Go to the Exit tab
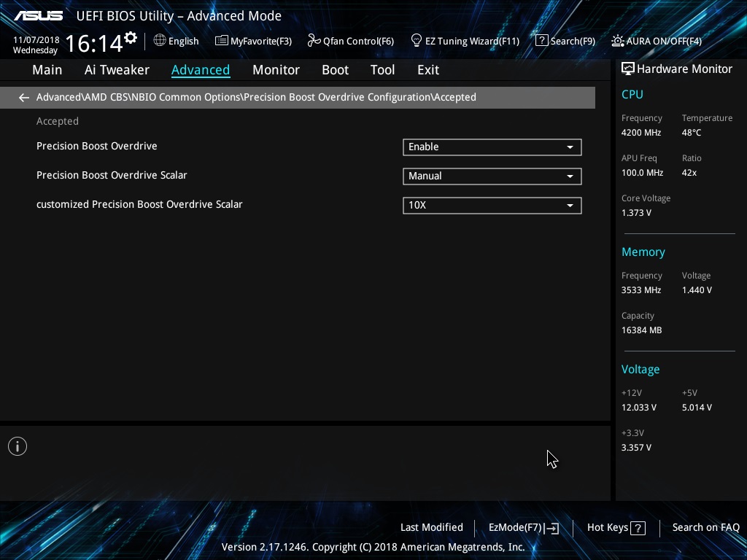Screen dimensions: 747x560 click(x=428, y=70)
